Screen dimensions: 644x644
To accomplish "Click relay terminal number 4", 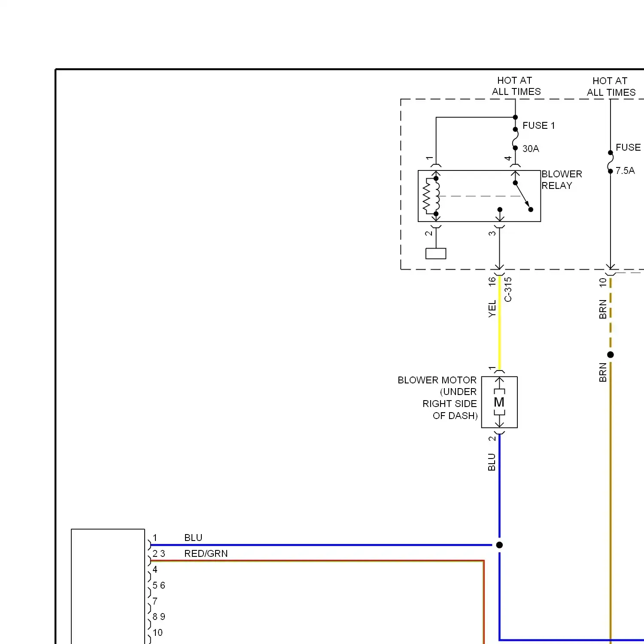I will [508, 158].
